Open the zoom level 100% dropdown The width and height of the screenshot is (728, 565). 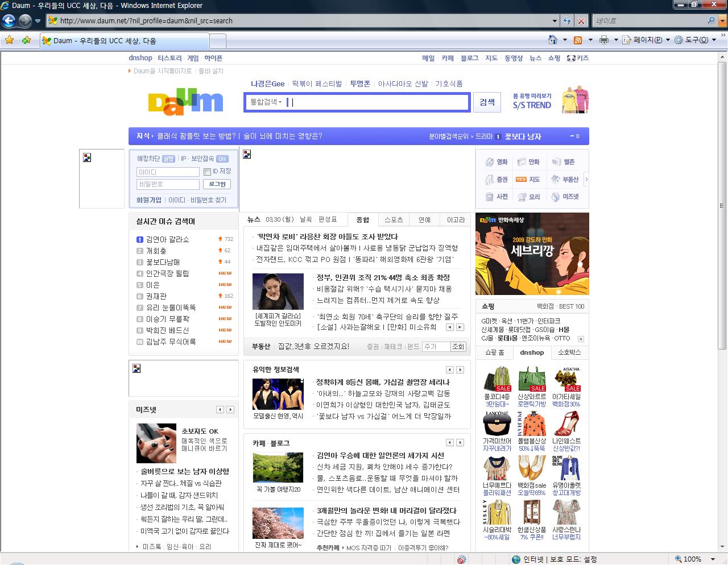[x=713, y=559]
